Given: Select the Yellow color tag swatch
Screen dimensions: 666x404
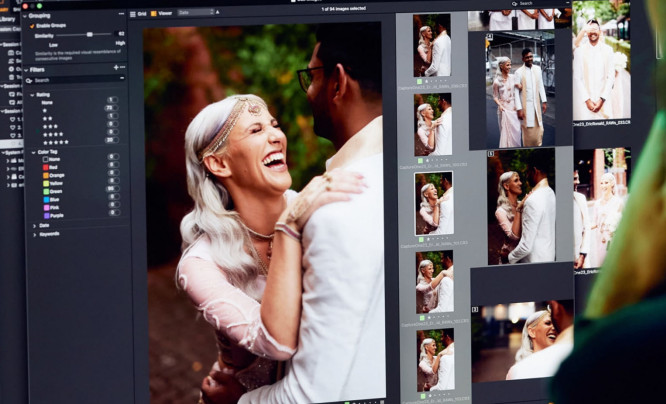Looking at the screenshot, I should (x=46, y=184).
